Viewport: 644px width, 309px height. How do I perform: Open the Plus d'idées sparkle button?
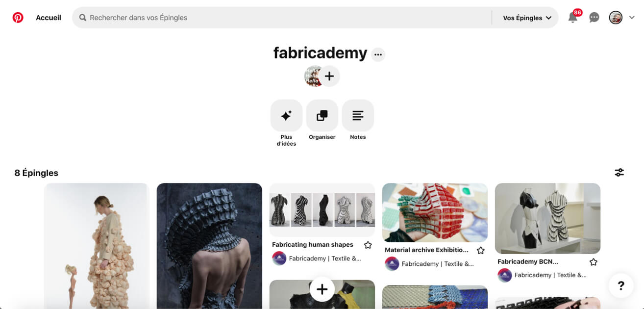click(x=286, y=115)
